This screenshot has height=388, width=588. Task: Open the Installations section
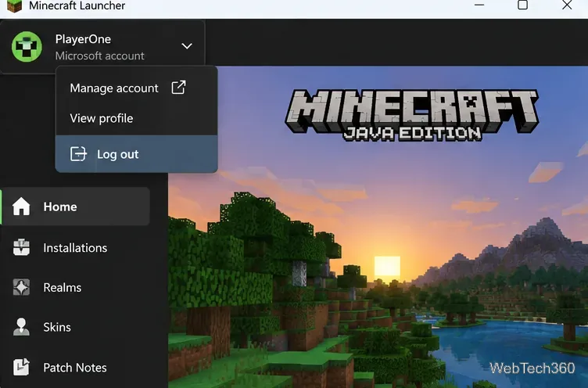75,248
